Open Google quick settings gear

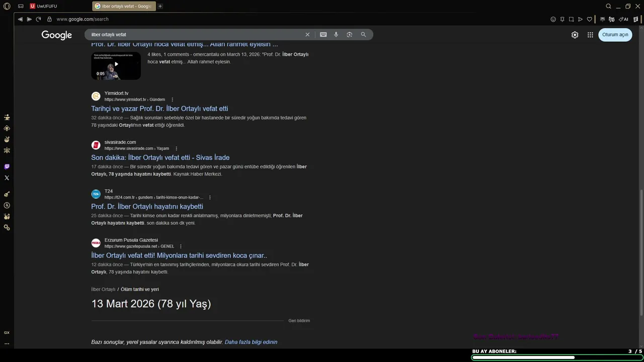[x=575, y=35]
